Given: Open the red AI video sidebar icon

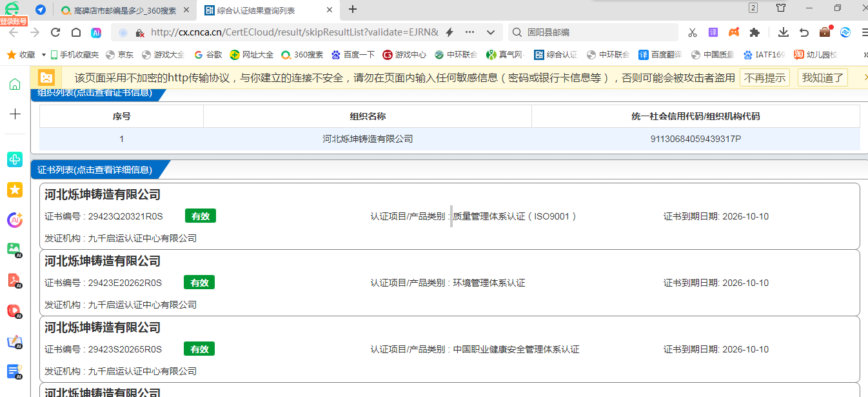Looking at the screenshot, I should 15,310.
